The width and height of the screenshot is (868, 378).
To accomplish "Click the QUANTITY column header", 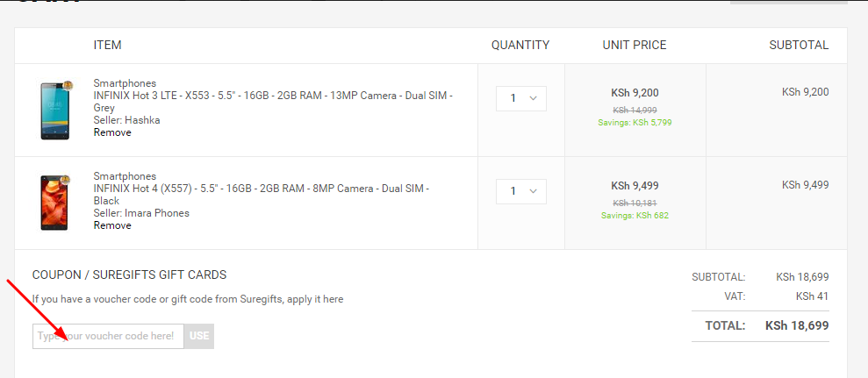I will coord(520,45).
